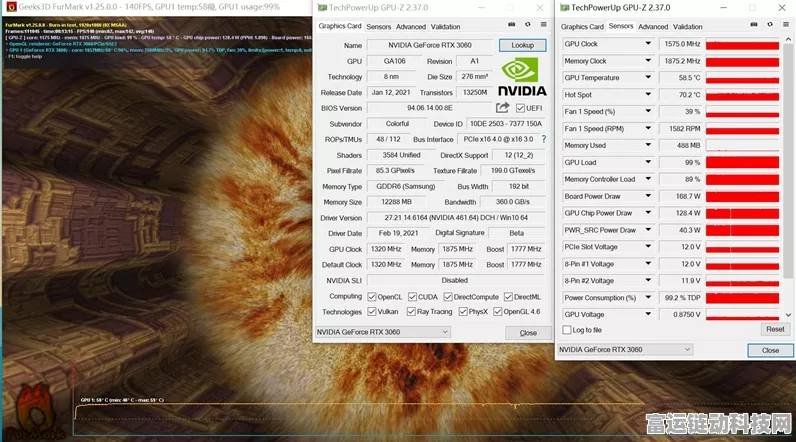The height and width of the screenshot is (442, 796).
Task: Enable the Log to file checkbox
Action: tap(567, 330)
